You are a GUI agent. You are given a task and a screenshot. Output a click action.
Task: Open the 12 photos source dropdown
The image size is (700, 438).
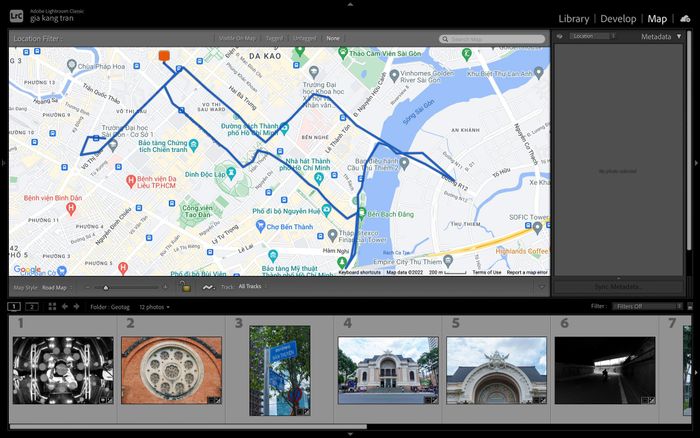(154, 307)
